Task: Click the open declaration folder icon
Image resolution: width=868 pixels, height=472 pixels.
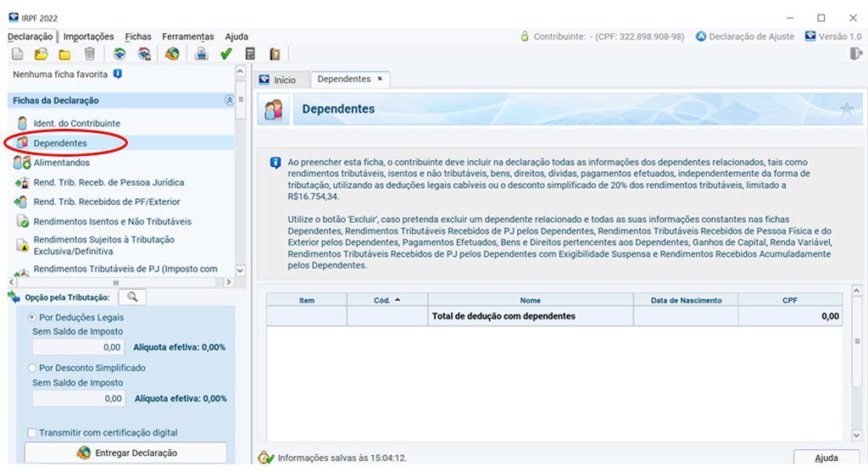Action: click(41, 53)
